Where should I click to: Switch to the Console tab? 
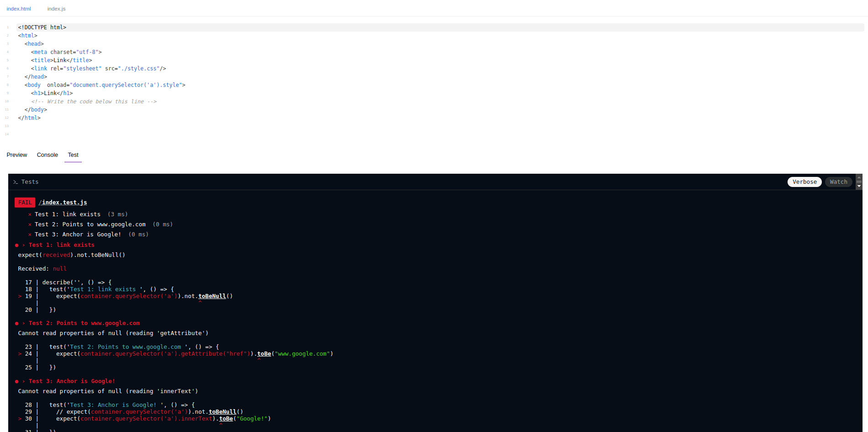[x=47, y=155]
